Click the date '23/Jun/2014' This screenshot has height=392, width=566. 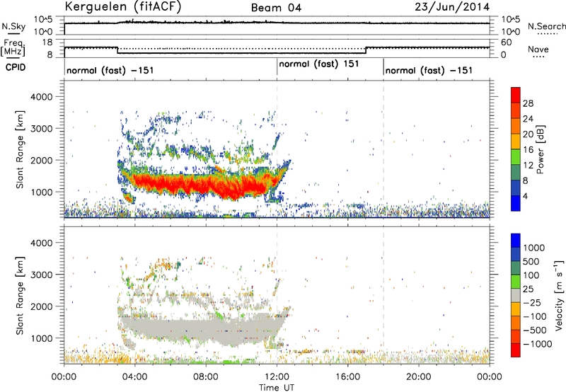click(452, 7)
